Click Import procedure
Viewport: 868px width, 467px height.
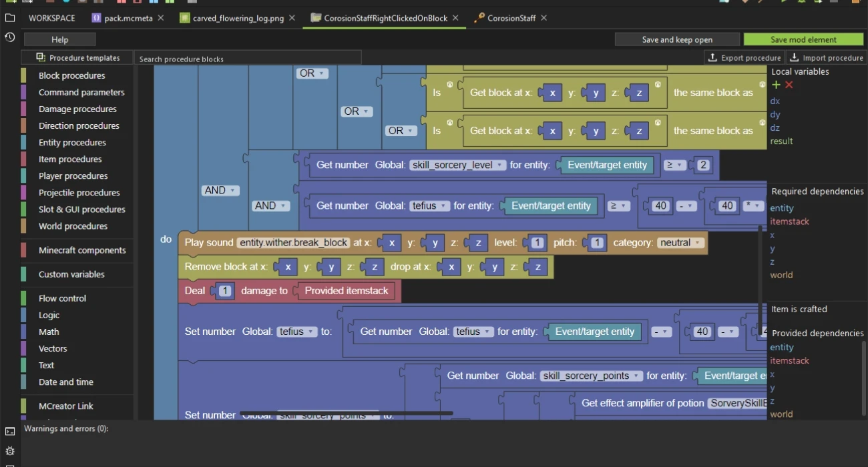(827, 57)
